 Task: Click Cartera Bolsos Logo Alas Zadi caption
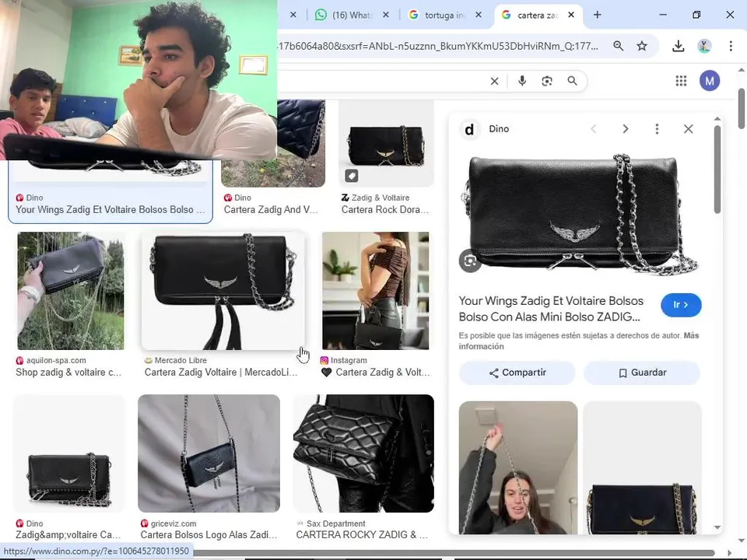tap(209, 535)
